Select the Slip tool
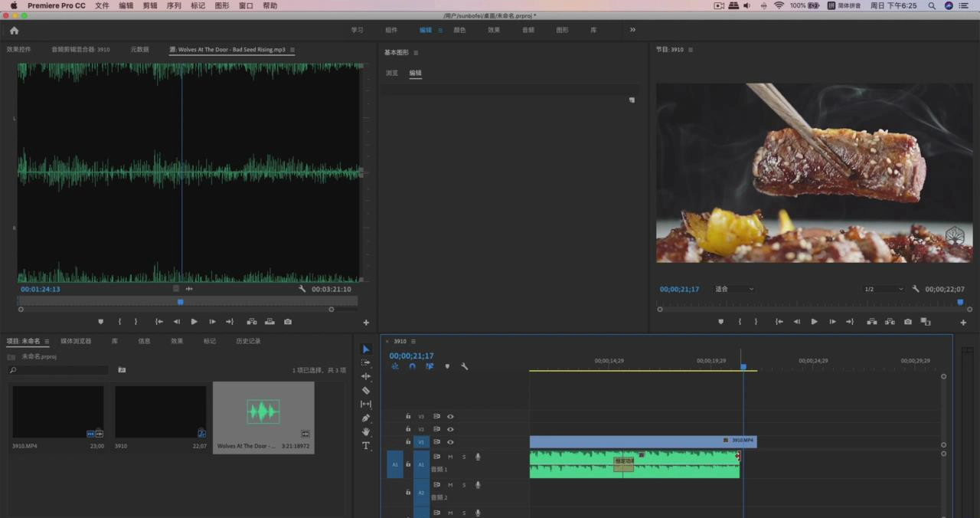This screenshot has height=518, width=980. pyautogui.click(x=365, y=404)
